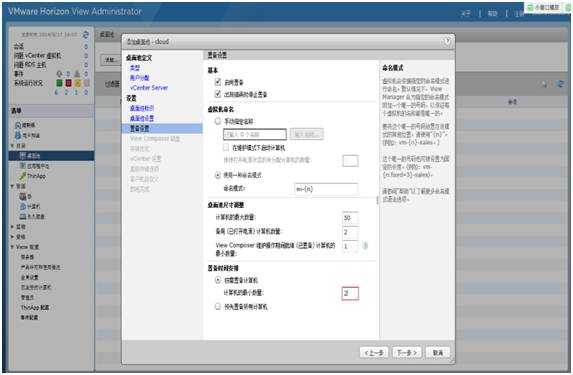The image size is (573, 375).
Task: Click the yellow system health status square
Action: (77, 83)
